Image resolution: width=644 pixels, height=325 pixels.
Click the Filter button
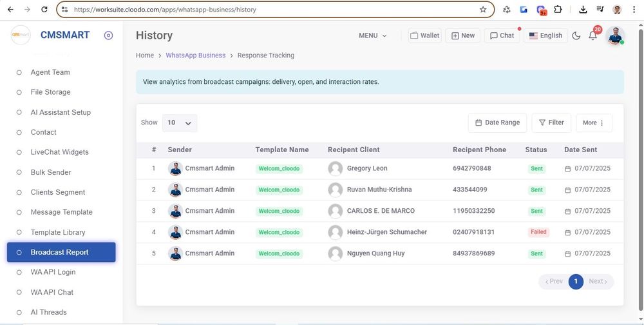pyautogui.click(x=551, y=123)
